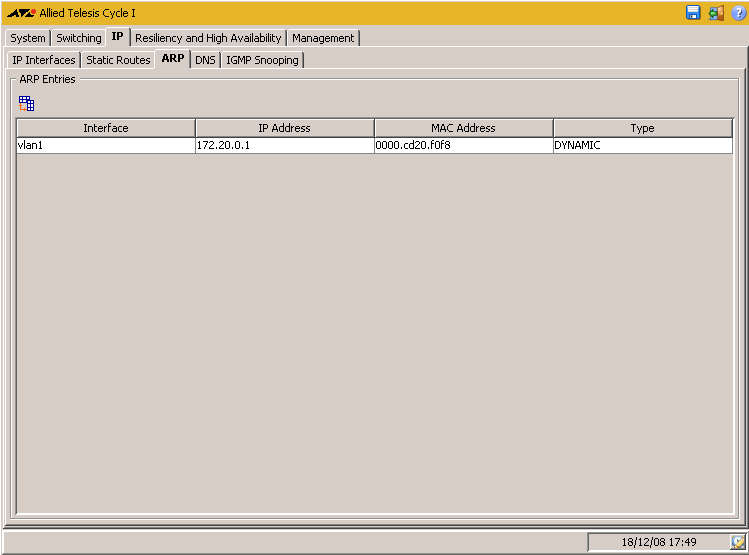Screen dimensions: 749x555
Task: Click the logout door icon
Action: pos(716,12)
